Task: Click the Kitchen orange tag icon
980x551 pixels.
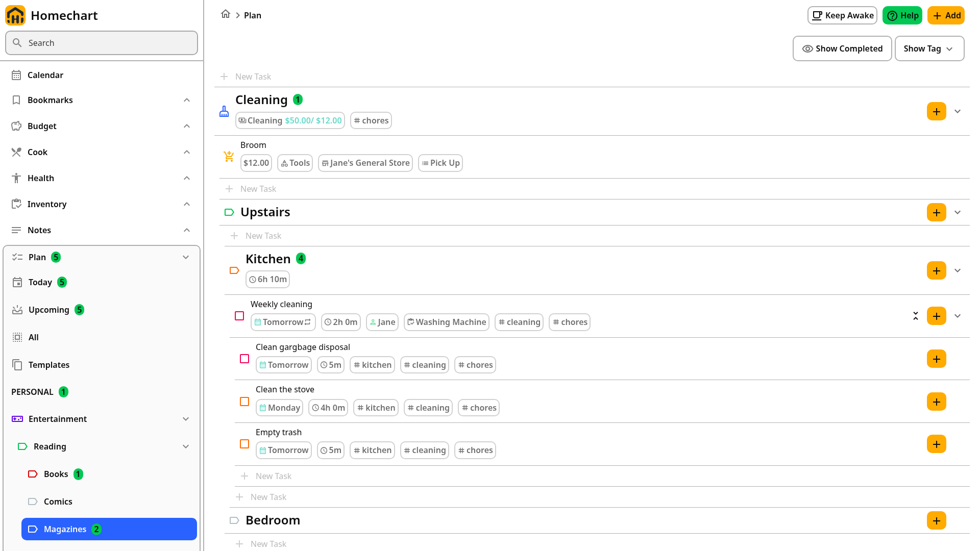Action: pos(234,270)
